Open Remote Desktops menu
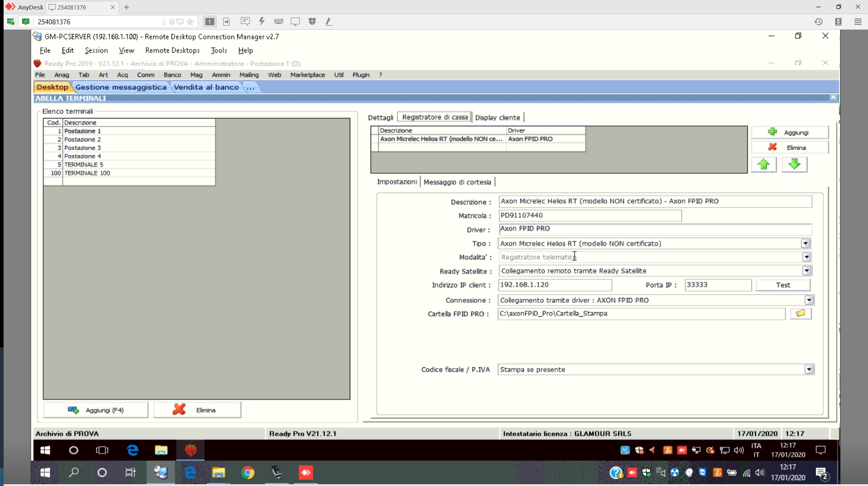Image resolution: width=868 pixels, height=486 pixels. click(172, 50)
